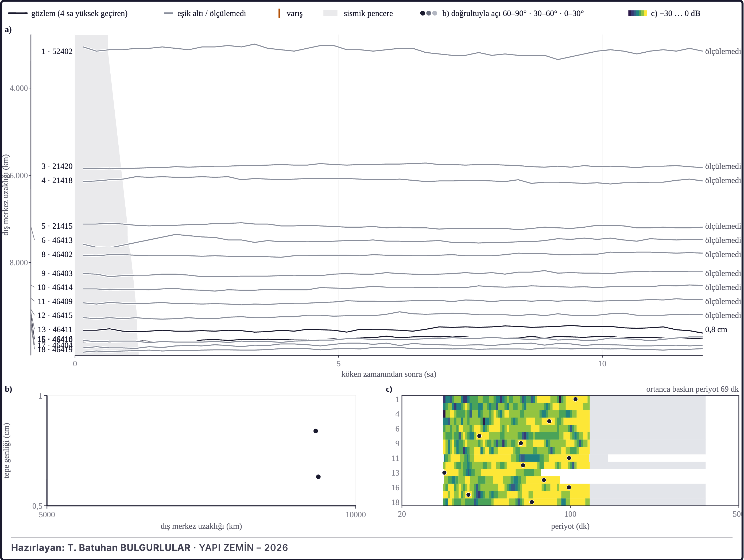Screen dimensions: 744x560
Task: Click 'ortanca baskın periyot 69 dk' annotation
Action: point(692,389)
